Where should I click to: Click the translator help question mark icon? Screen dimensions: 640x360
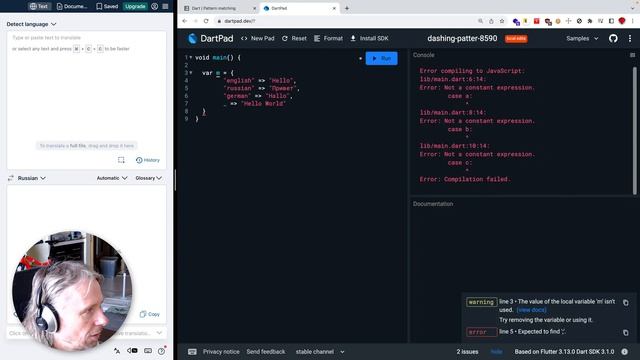[x=162, y=351]
